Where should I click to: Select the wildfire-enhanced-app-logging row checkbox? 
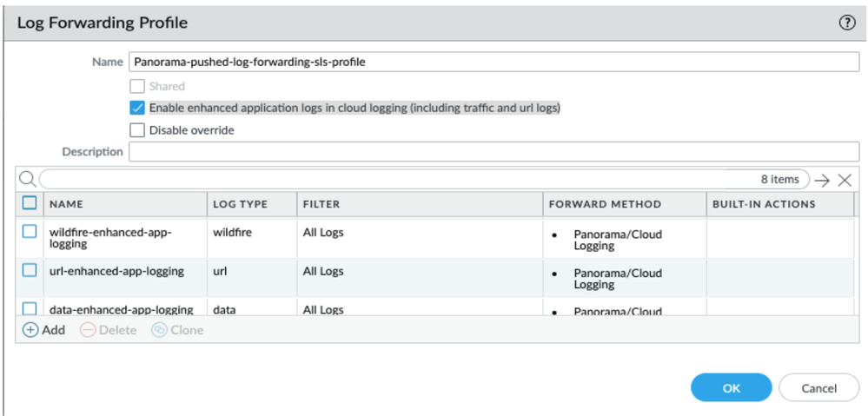click(30, 232)
